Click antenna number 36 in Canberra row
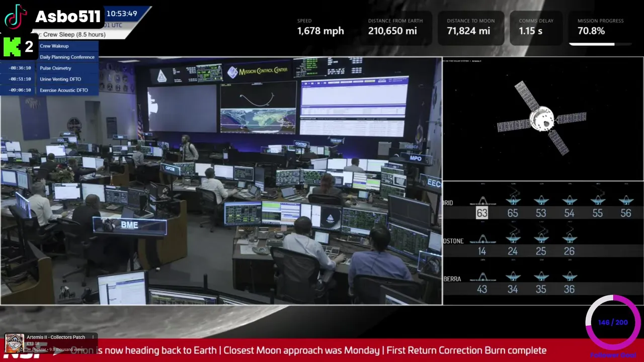The width and height of the screenshot is (644, 362). pyautogui.click(x=570, y=289)
